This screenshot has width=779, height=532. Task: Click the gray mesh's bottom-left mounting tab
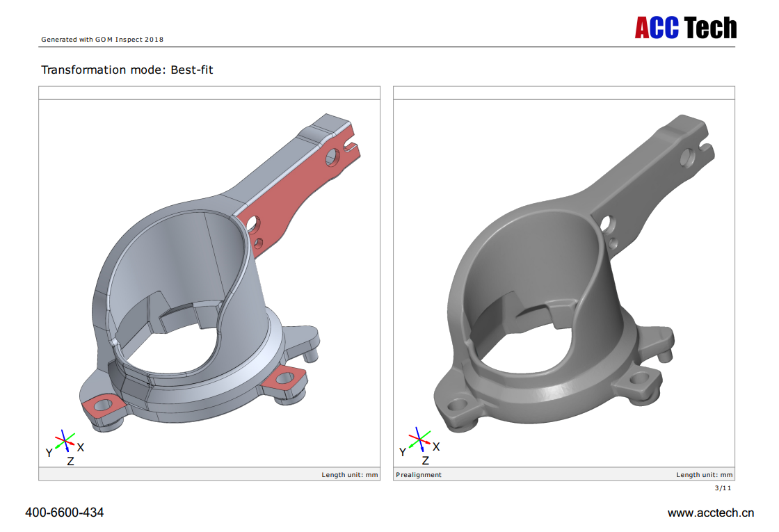click(x=457, y=405)
